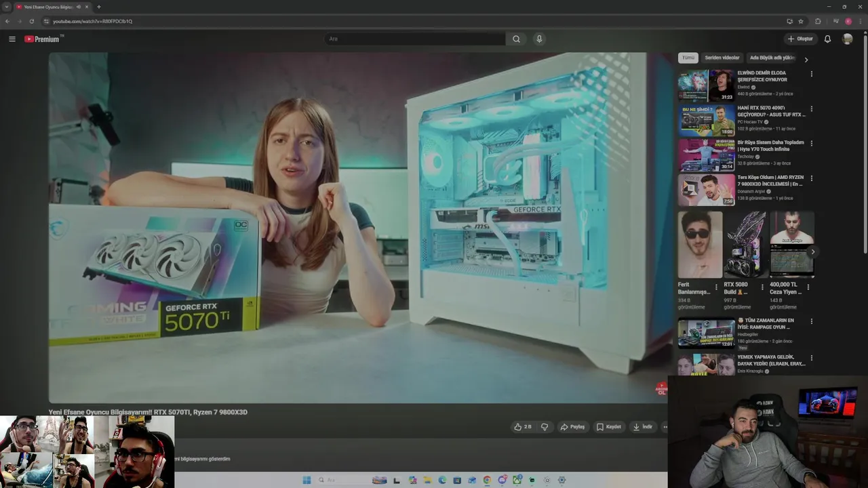Share the video with Paylaş
Viewport: 868px width, 488px height.
572,427
